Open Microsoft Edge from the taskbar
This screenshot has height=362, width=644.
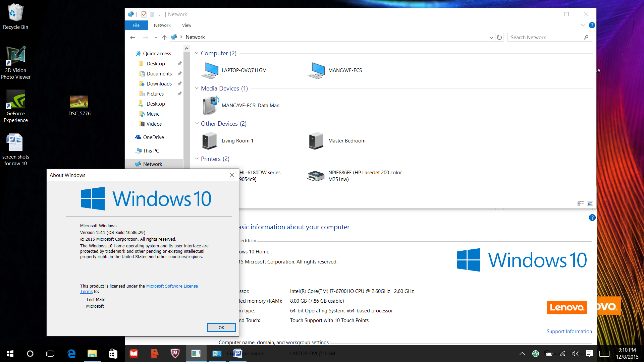71,354
